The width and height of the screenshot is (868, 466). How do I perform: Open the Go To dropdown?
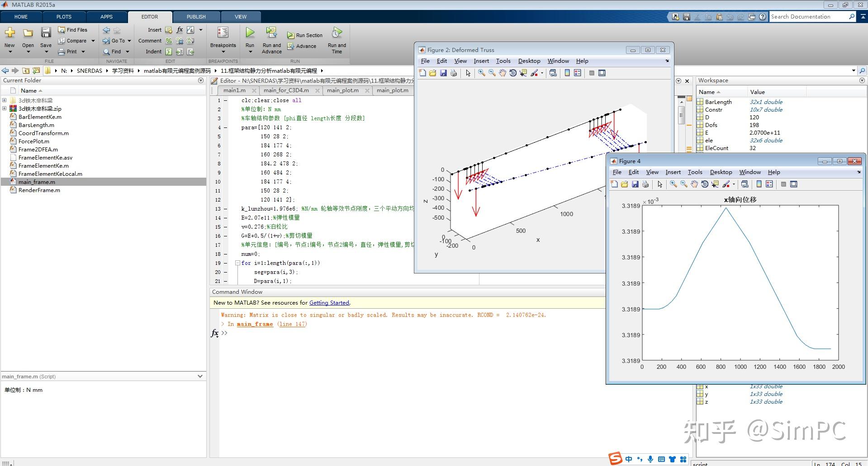click(x=129, y=41)
